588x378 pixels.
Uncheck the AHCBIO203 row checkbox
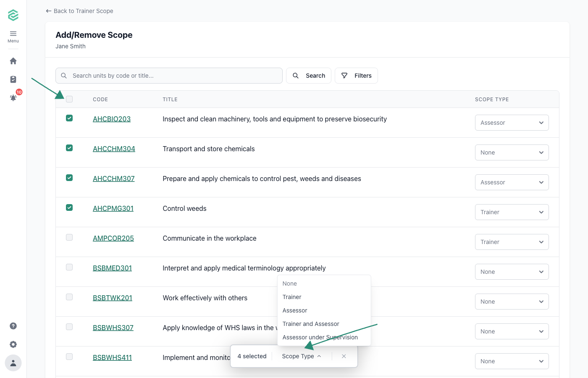69,118
